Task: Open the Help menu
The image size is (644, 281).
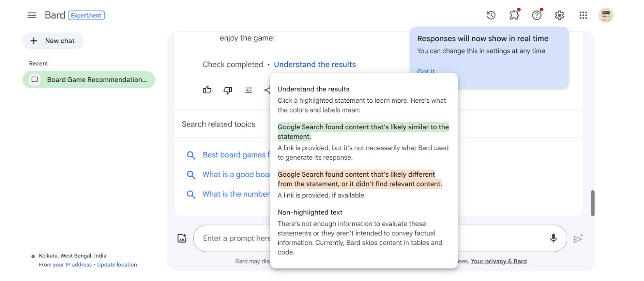Action: (537, 15)
